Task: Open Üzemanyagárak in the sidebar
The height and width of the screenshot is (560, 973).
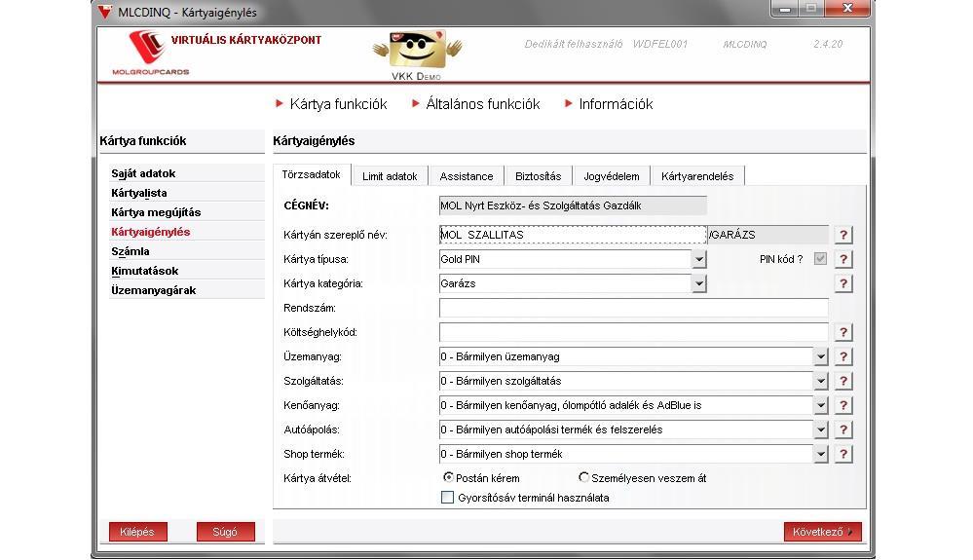Action: [x=187, y=290]
